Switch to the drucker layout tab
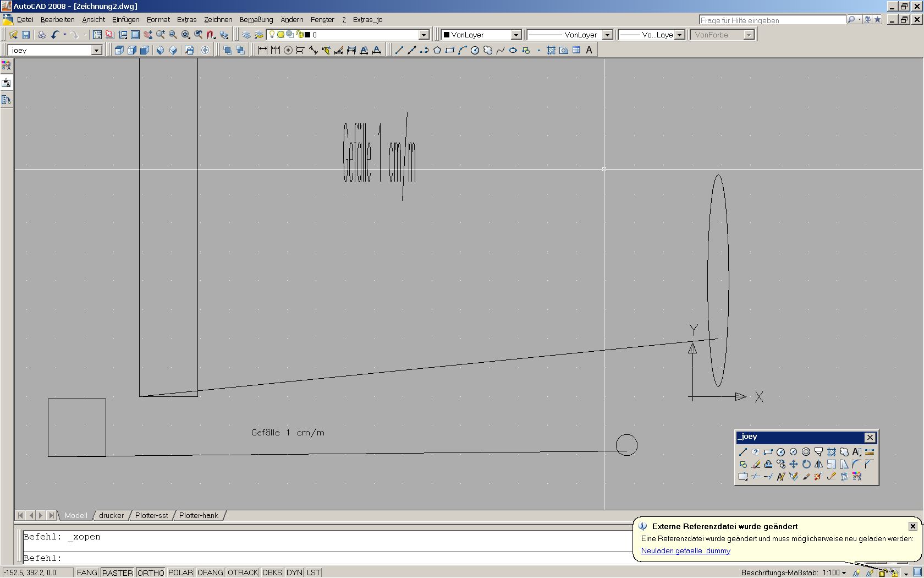924x578 pixels. (x=111, y=515)
